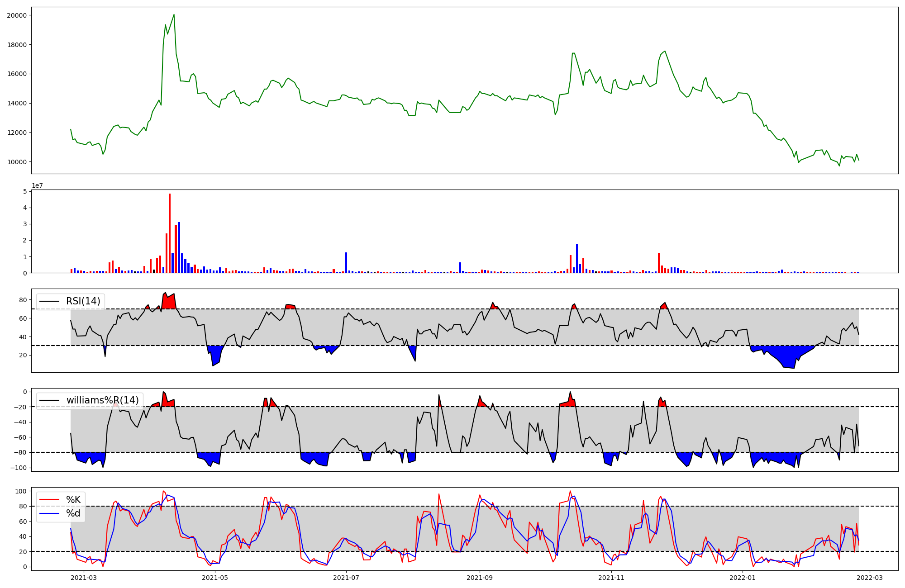The height and width of the screenshot is (588, 905).
Task: Click the 2021-11 x-axis date label
Action: coord(611,577)
